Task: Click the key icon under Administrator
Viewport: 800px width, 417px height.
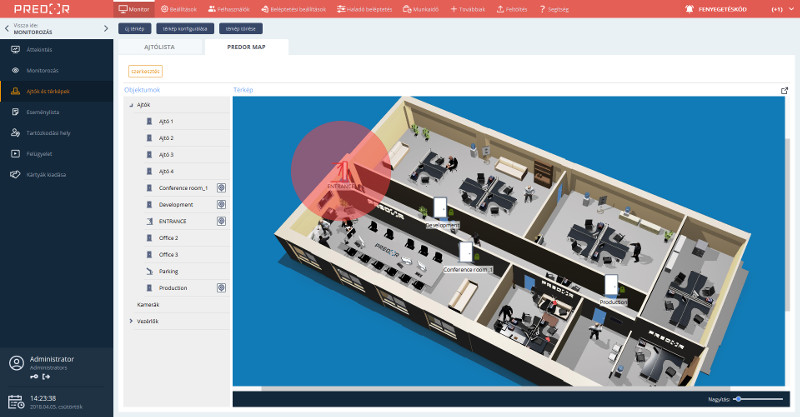Action: (34, 377)
